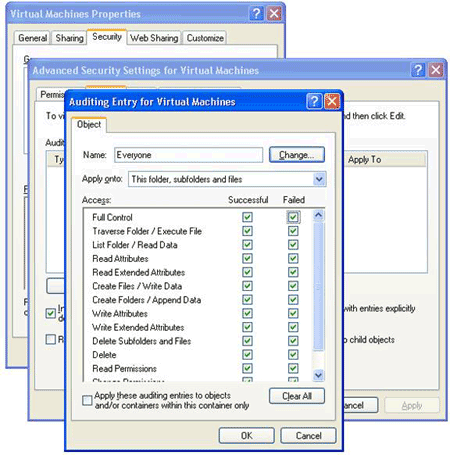Click help icon in Virtual Machines Properties title bar
Viewport: 450px width, 455px height.
(256, 14)
